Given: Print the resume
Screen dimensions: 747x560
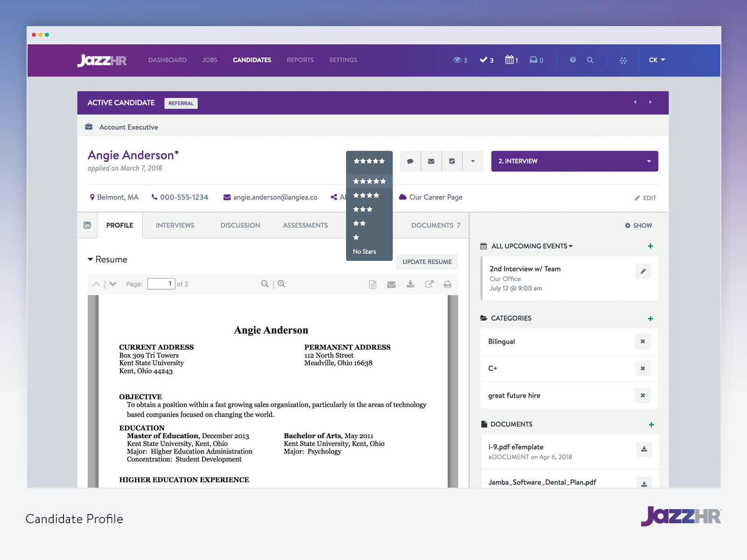Looking at the screenshot, I should click(x=447, y=284).
